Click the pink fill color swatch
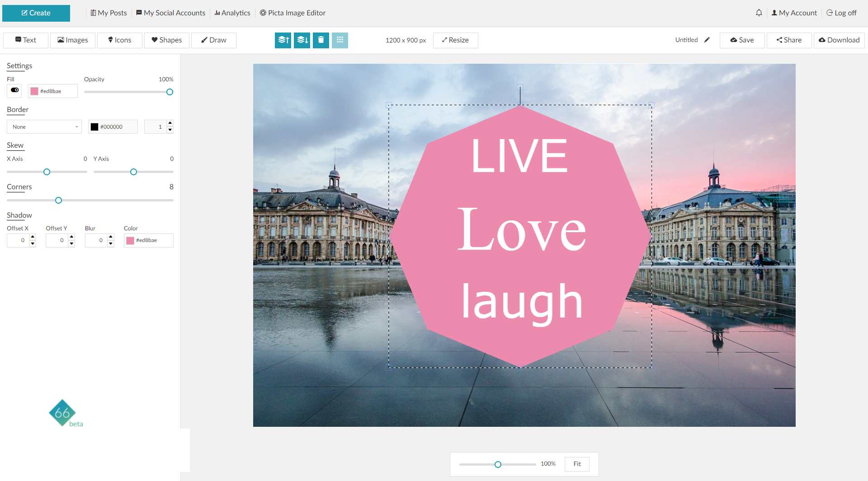This screenshot has width=868, height=481. coord(34,91)
